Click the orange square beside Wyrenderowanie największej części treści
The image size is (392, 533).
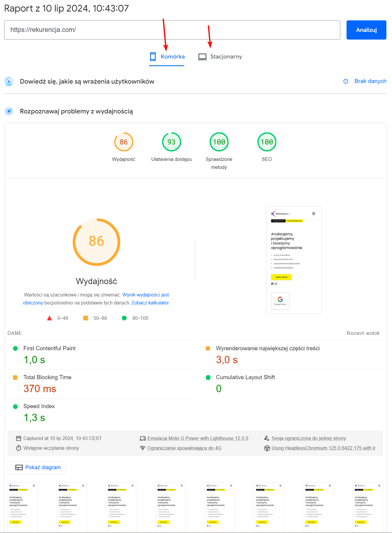208,348
